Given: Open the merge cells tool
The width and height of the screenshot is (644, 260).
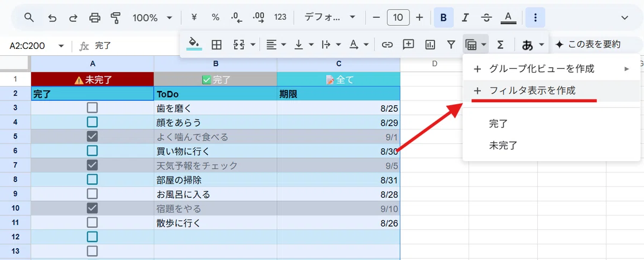Looking at the screenshot, I should pos(239,45).
